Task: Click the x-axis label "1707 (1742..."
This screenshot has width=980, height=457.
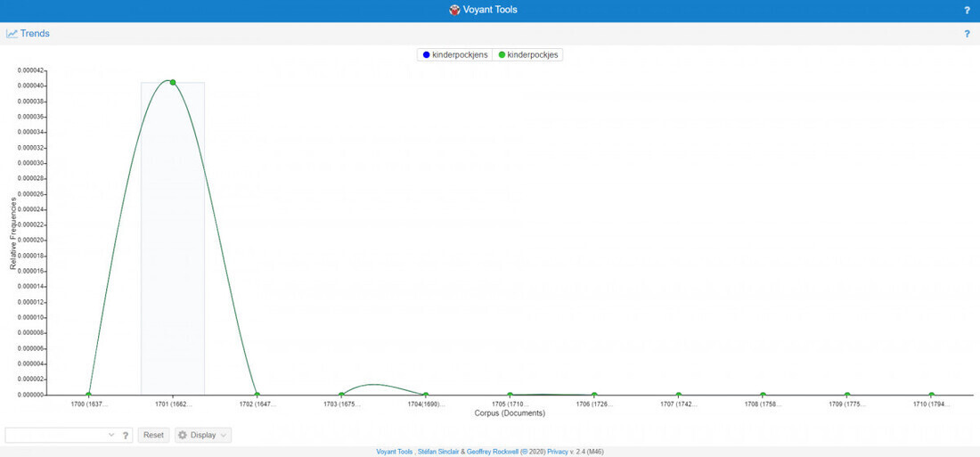Action: pos(679,405)
